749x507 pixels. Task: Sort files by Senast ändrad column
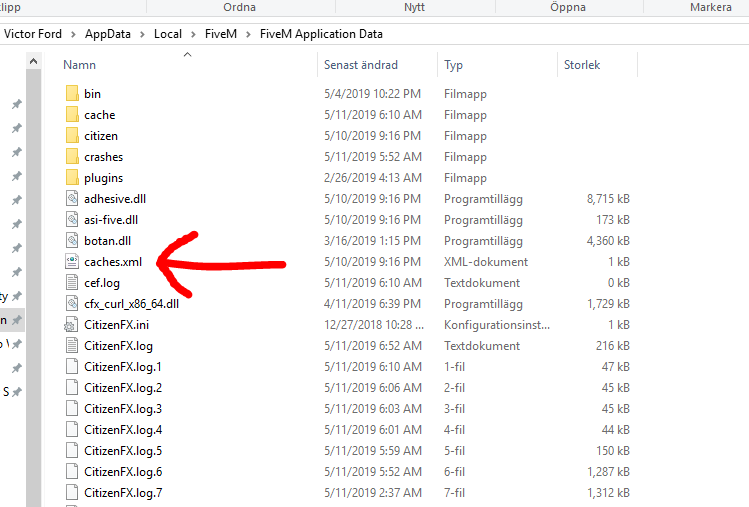361,65
